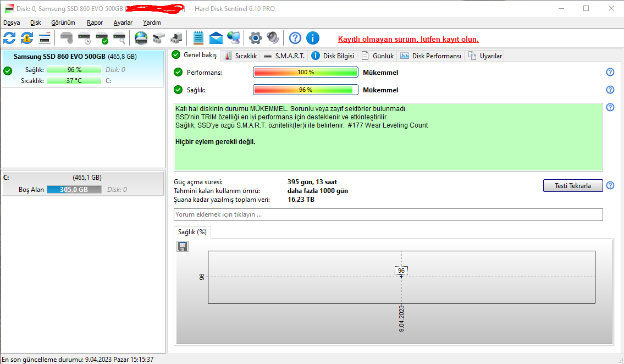This screenshot has height=364, width=624.
Task: Click the disk panel layout toolbar icon
Action: [x=45, y=38]
